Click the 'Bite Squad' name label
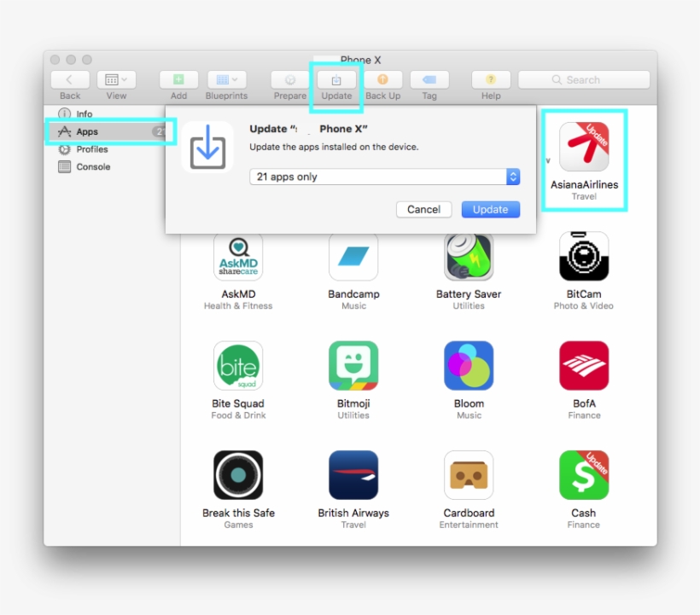The height and width of the screenshot is (615, 700). [238, 403]
